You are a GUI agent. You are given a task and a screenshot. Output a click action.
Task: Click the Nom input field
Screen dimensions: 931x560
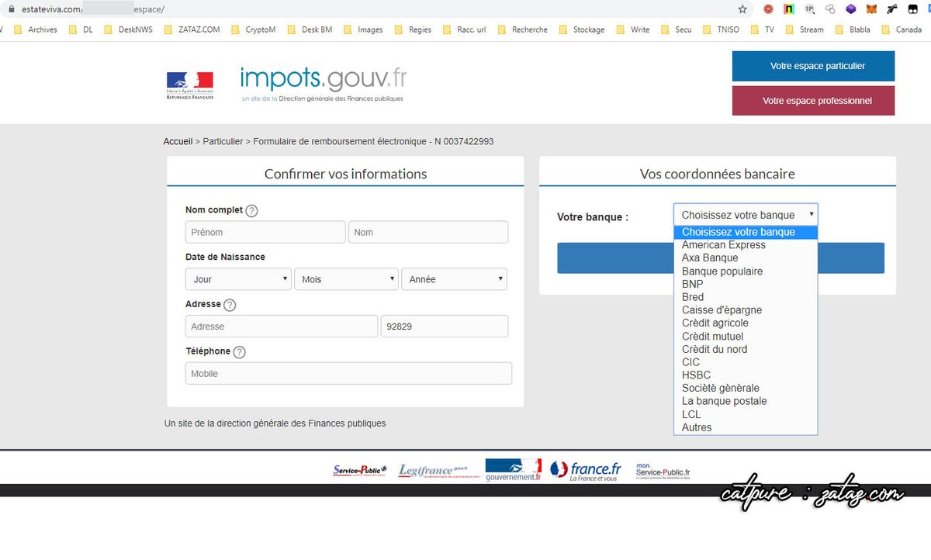tap(428, 232)
